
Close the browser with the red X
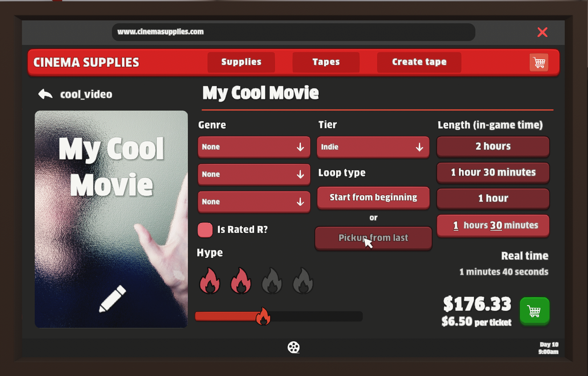pyautogui.click(x=542, y=32)
